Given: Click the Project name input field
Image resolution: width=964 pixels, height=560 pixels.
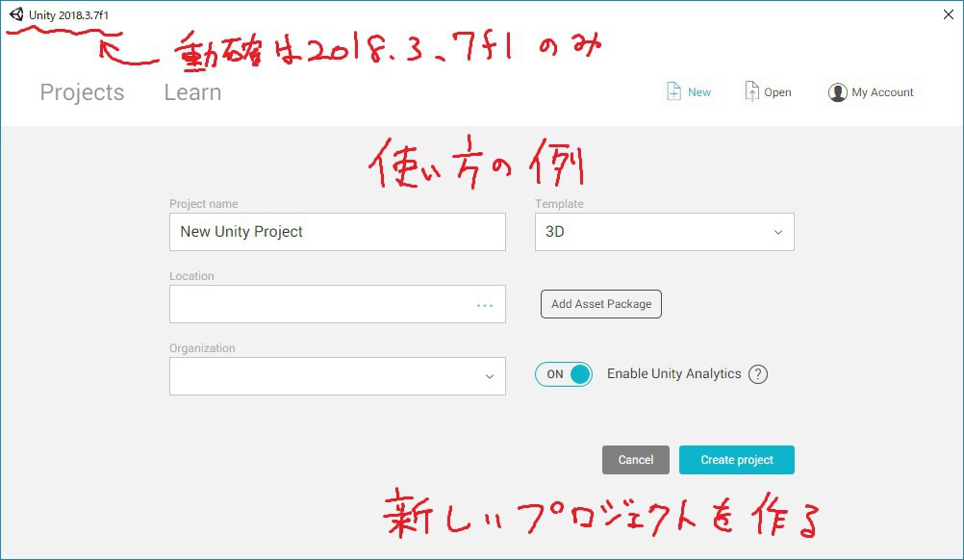Looking at the screenshot, I should [338, 232].
